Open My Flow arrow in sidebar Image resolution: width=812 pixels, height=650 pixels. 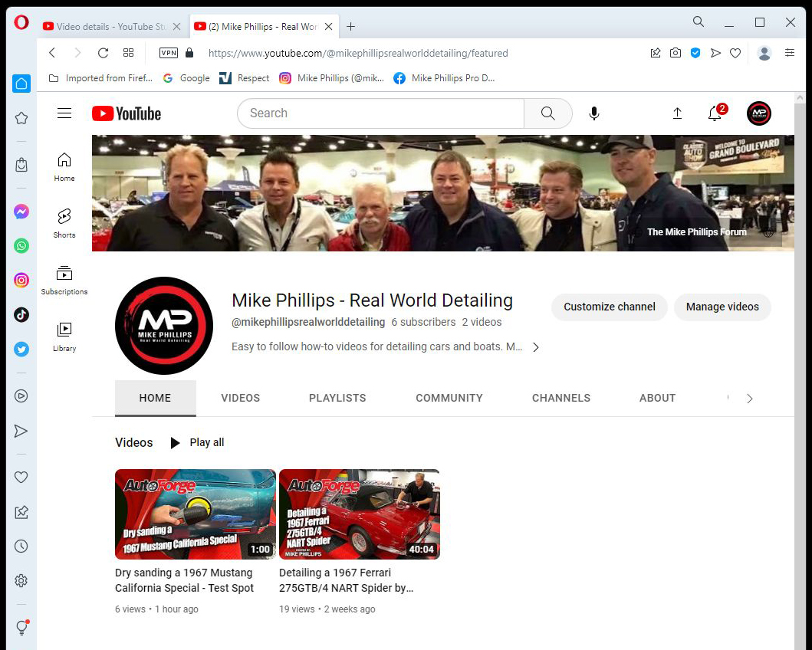click(21, 431)
